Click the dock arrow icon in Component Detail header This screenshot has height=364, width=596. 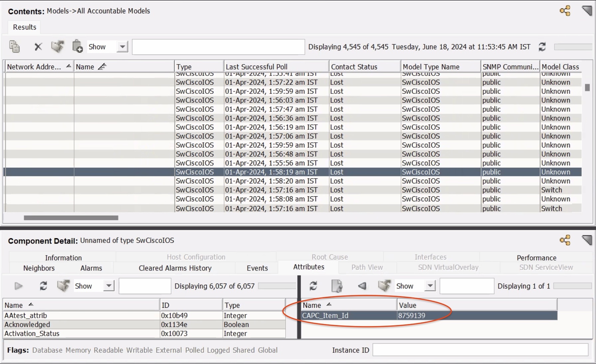coord(587,240)
